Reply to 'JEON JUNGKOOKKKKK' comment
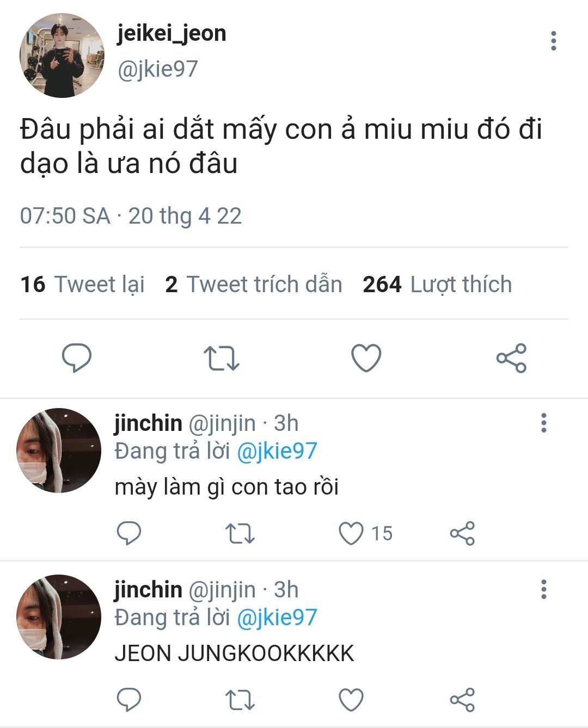Screen dimensions: 588x728 [129, 700]
